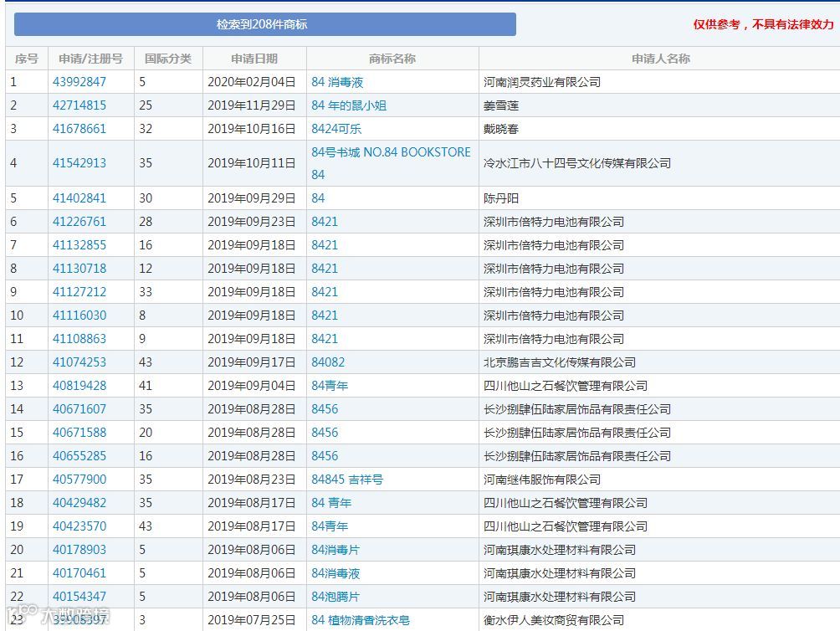Select applicant 戴晓春
The width and height of the screenshot is (840, 631).
[501, 129]
